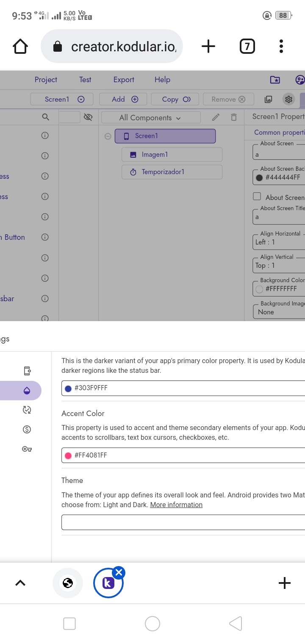Open the All Components filter dropdown
The image size is (305, 644).
tap(150, 117)
